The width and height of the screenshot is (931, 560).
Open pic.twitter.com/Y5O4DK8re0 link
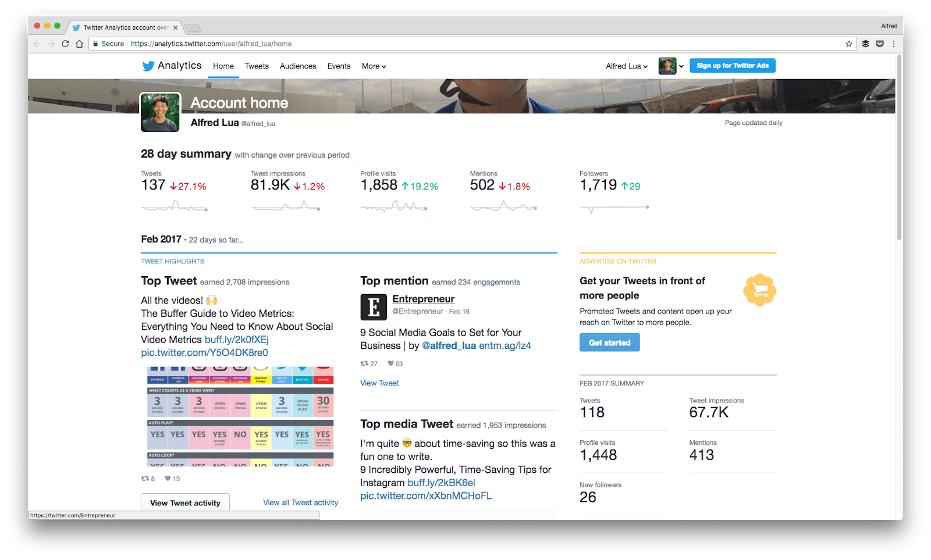[x=204, y=353]
